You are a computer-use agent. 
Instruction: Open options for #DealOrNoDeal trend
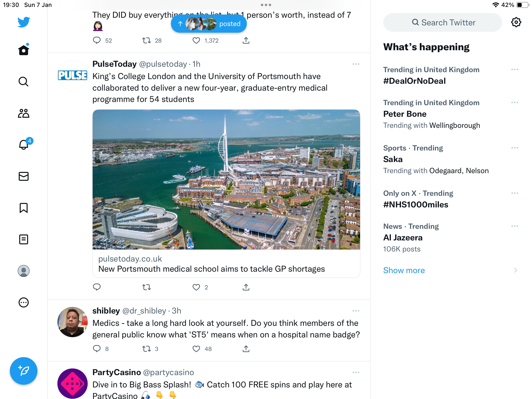click(x=515, y=70)
